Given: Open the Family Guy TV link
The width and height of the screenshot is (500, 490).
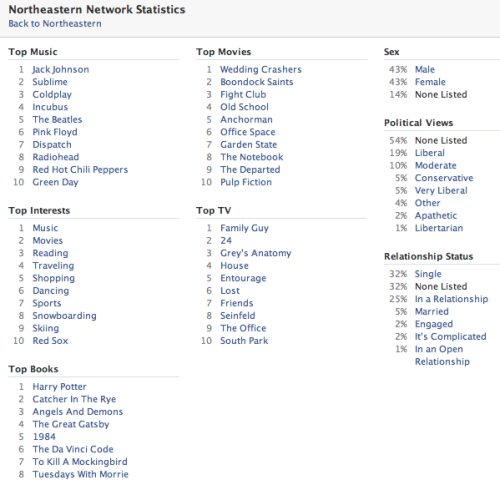Looking at the screenshot, I should 244,228.
